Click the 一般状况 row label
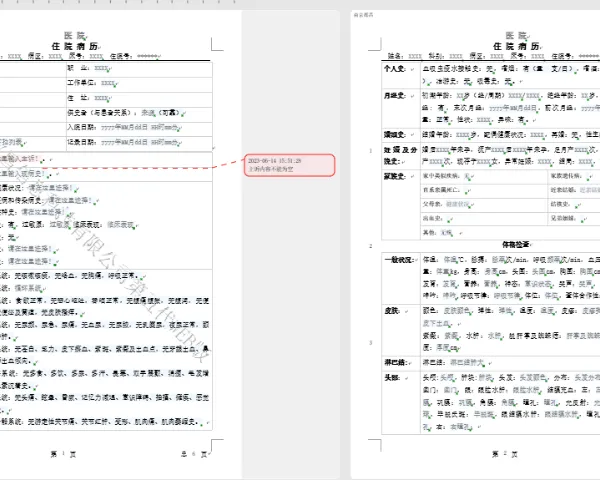This screenshot has height=480, width=600. tap(398, 260)
